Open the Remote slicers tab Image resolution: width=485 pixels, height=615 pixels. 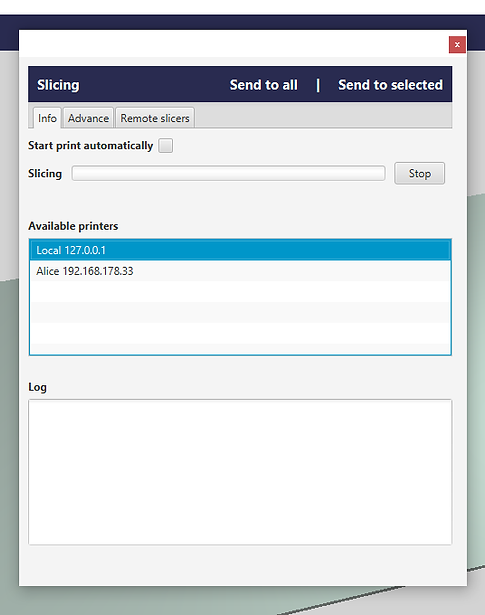155,118
